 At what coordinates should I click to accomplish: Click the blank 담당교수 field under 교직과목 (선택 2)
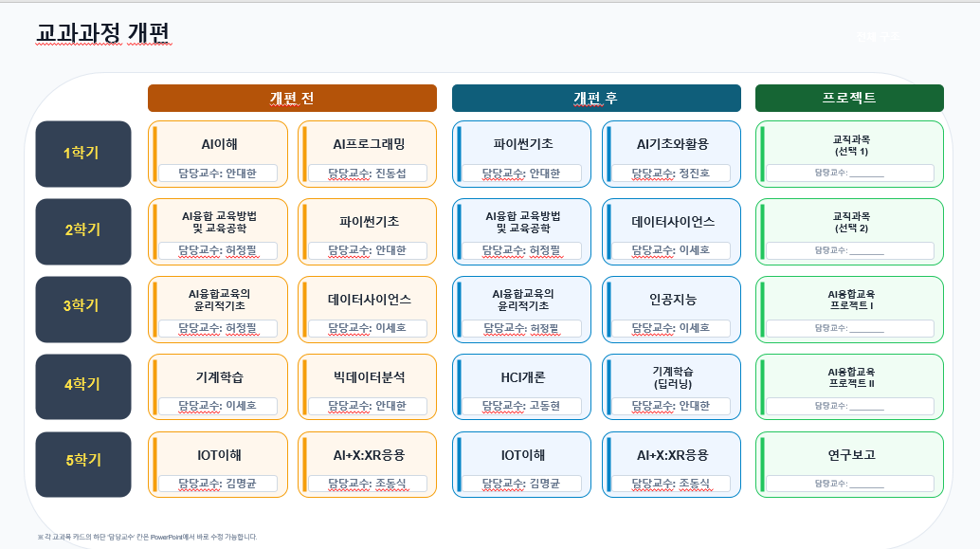click(850, 250)
